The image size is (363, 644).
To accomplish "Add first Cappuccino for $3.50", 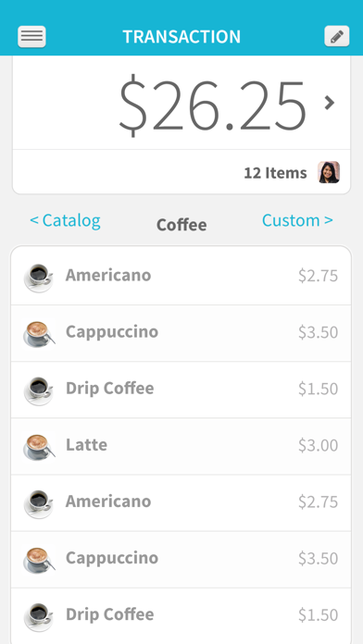I will click(181, 333).
